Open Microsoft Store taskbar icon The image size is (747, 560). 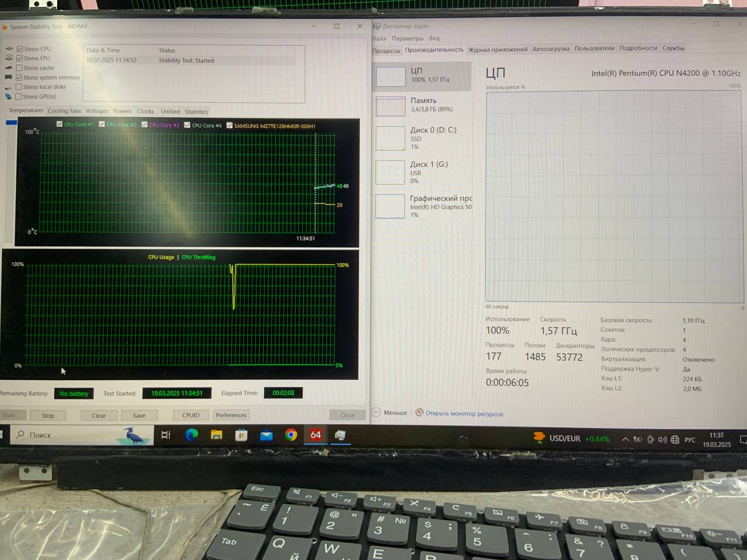[x=241, y=435]
